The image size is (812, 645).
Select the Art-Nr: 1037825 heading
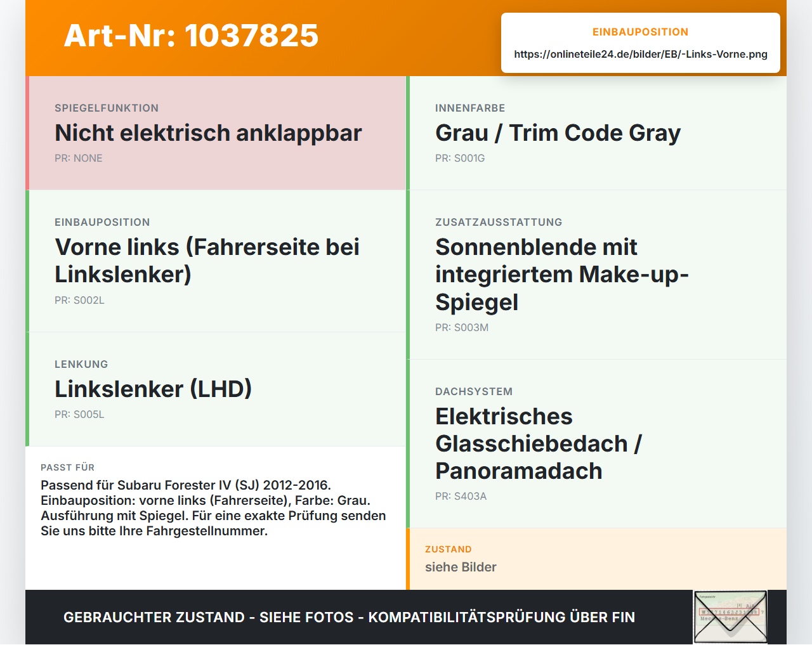tap(191, 36)
